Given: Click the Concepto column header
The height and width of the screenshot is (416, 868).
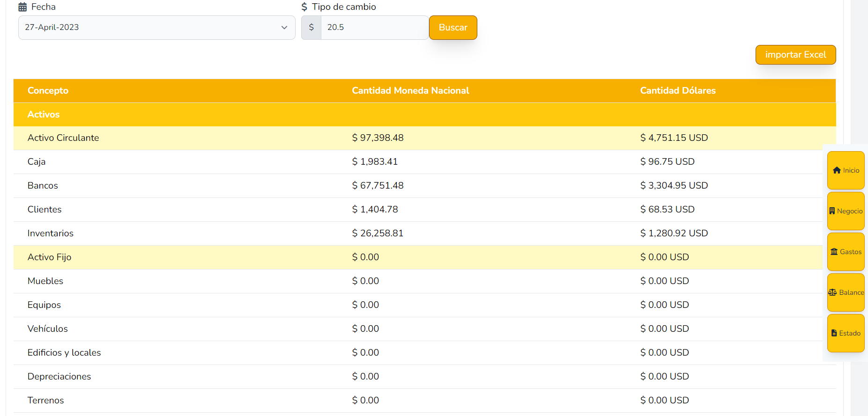Looking at the screenshot, I should 48,91.
